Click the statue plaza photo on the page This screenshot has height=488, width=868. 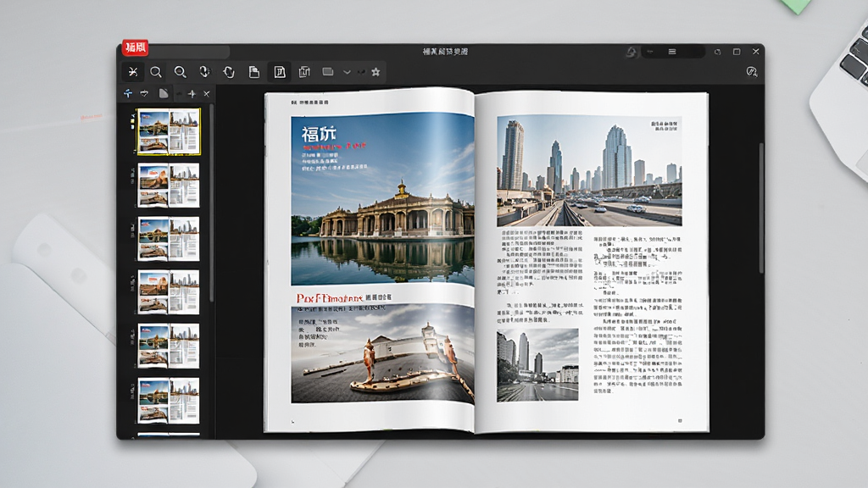point(382,353)
